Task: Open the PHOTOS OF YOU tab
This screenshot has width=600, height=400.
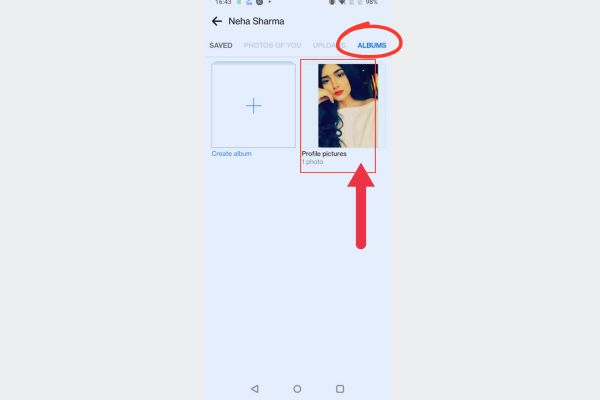Action: 272,46
